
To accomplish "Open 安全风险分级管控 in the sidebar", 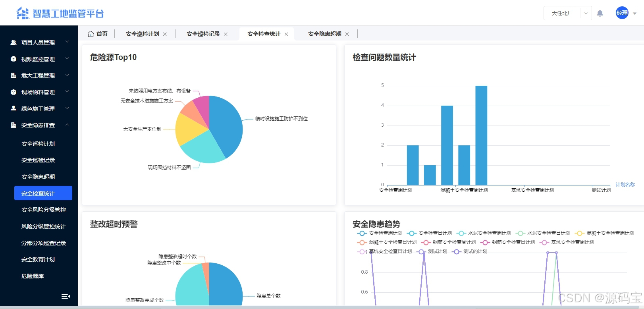I will point(44,210).
